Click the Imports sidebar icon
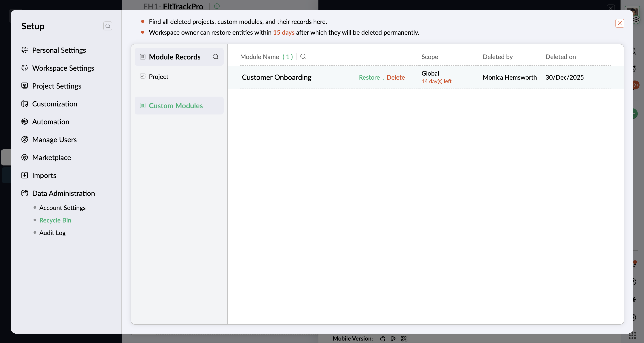The image size is (644, 343). coord(25,175)
